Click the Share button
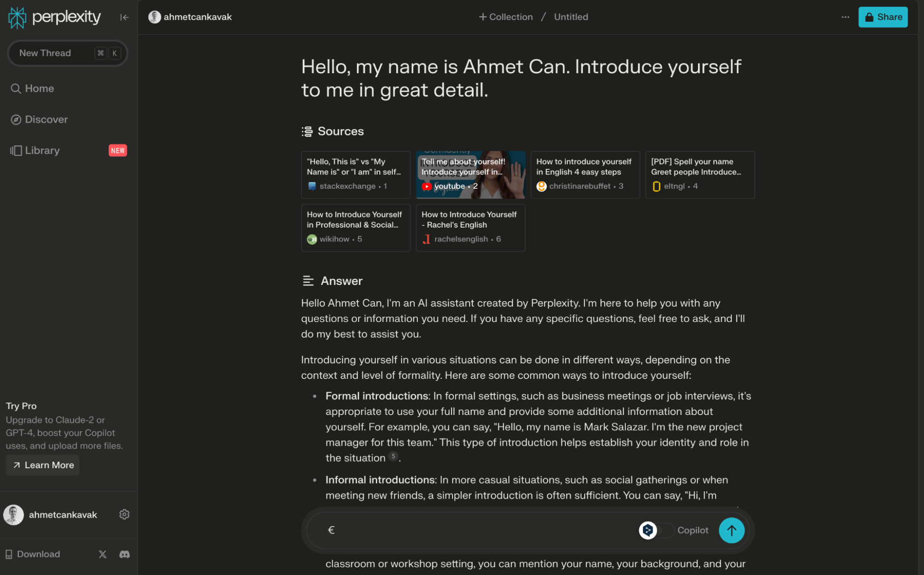 (x=883, y=17)
